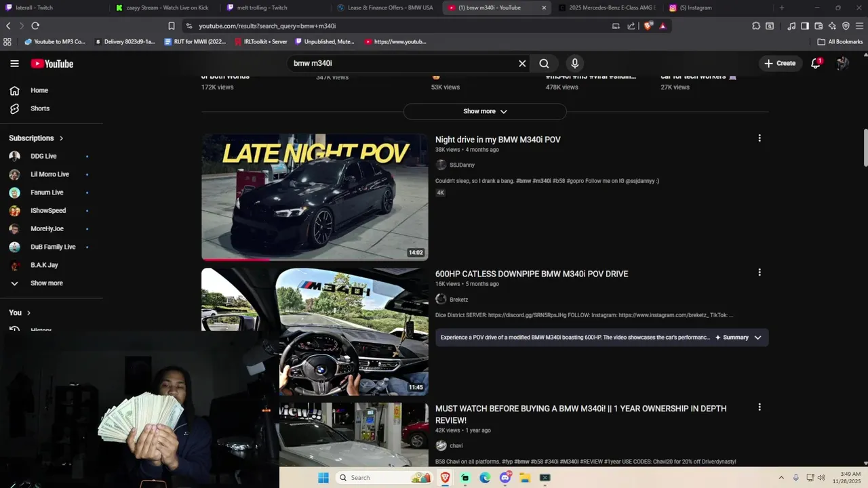868x488 pixels.
Task: Open IRLToolkit Server bookmark
Action: pyautogui.click(x=260, y=41)
